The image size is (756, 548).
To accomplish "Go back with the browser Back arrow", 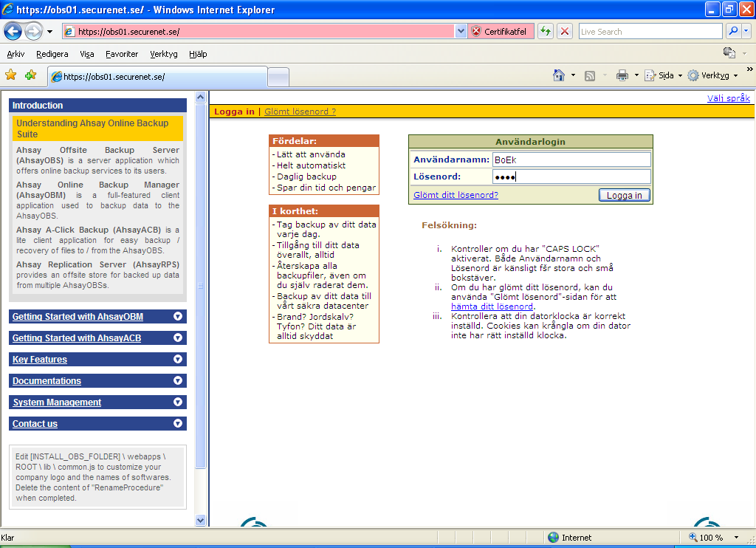I will [x=13, y=32].
